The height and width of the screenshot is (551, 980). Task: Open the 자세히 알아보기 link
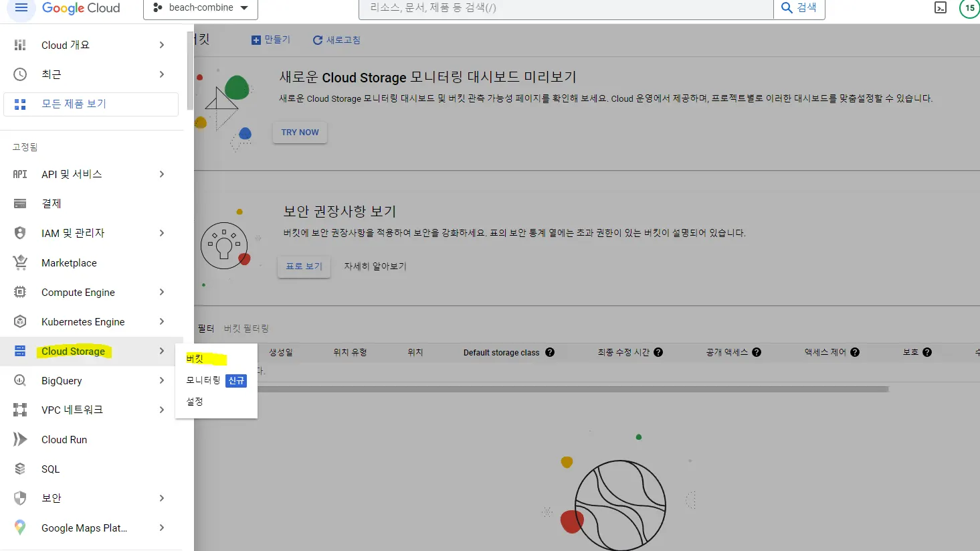click(375, 266)
